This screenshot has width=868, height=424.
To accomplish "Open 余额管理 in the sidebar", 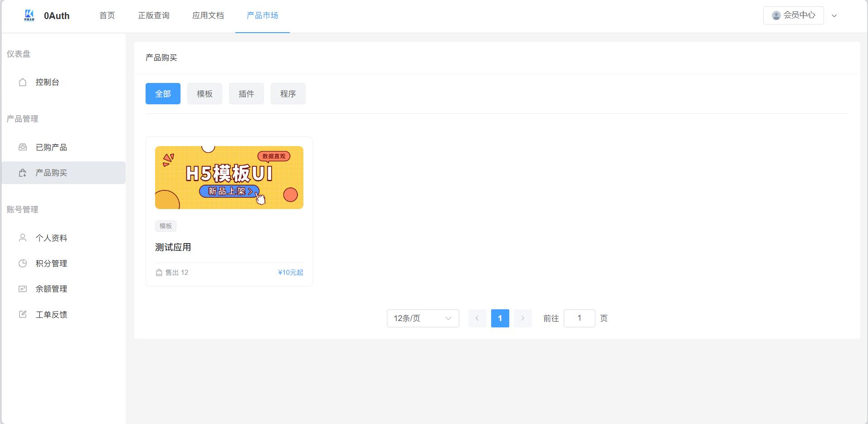I will 63,289.
